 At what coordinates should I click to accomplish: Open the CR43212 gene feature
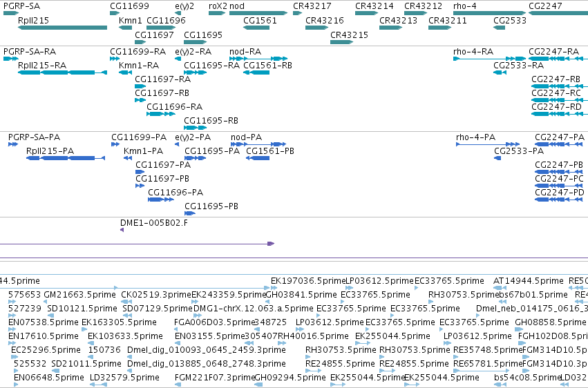415,13
